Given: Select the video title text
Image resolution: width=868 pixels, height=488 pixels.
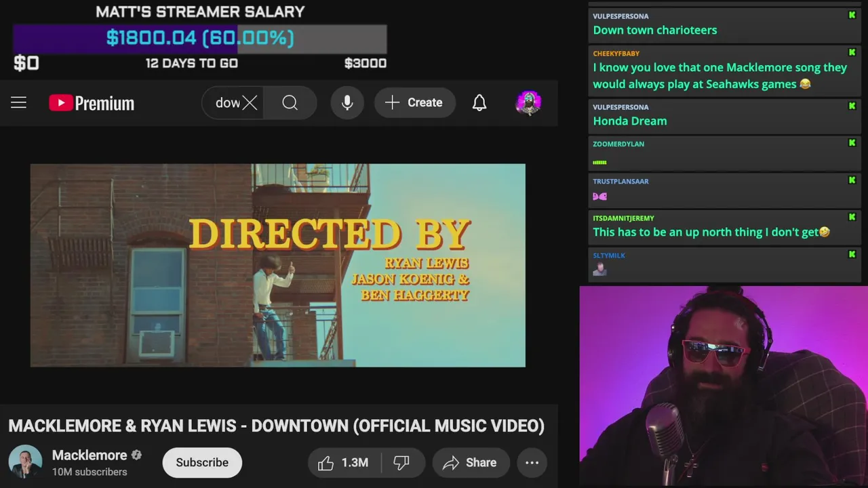Looking at the screenshot, I should [276, 426].
